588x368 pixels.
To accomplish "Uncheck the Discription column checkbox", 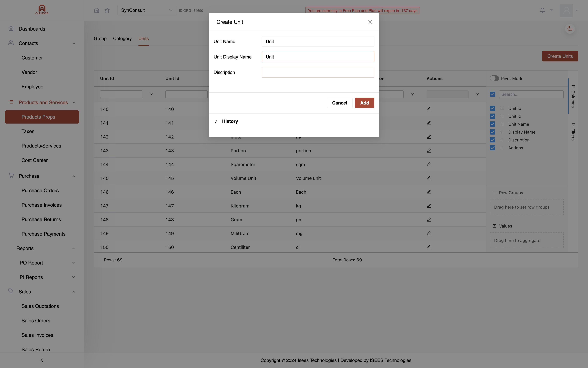I will pos(493,140).
